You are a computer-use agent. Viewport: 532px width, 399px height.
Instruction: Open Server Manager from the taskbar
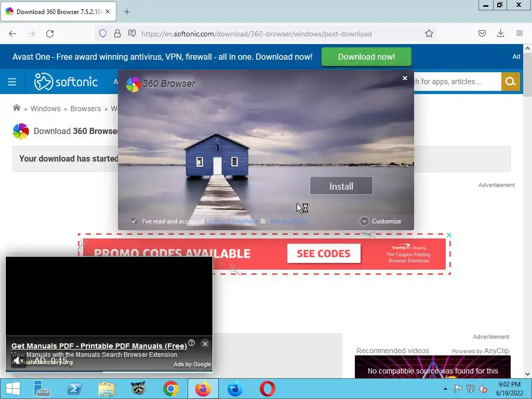42,389
